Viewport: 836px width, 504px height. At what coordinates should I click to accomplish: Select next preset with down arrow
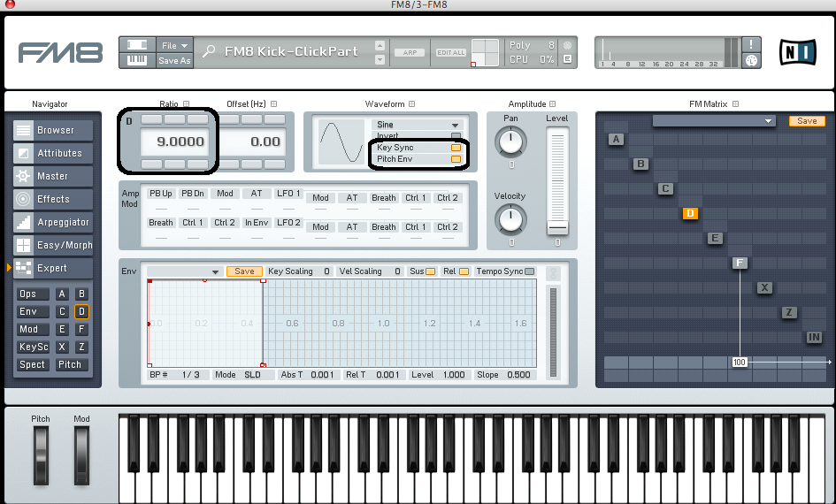[380, 60]
